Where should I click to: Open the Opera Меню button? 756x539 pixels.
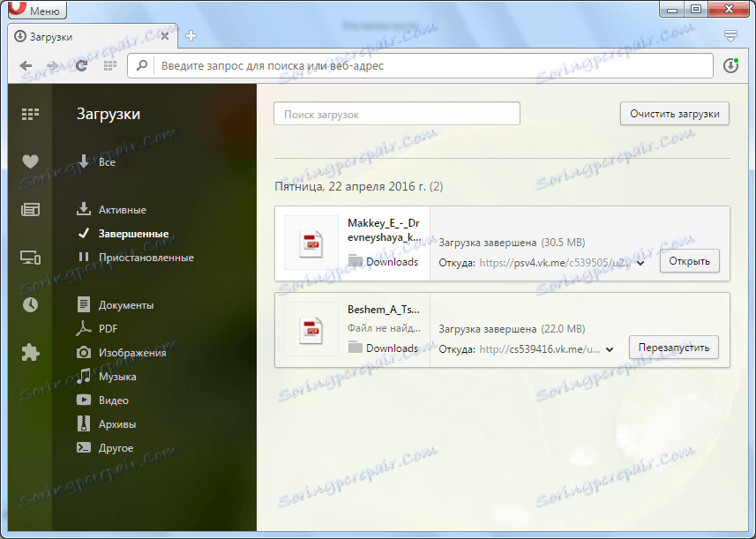(x=37, y=10)
